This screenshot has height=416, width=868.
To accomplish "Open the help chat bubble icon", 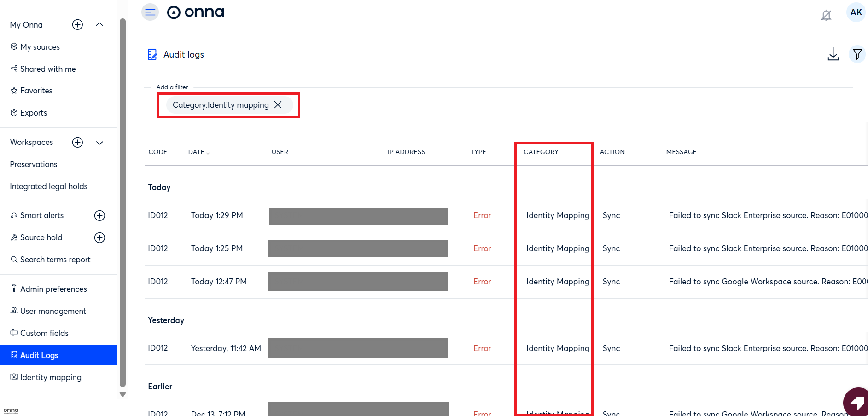I will point(857,402).
